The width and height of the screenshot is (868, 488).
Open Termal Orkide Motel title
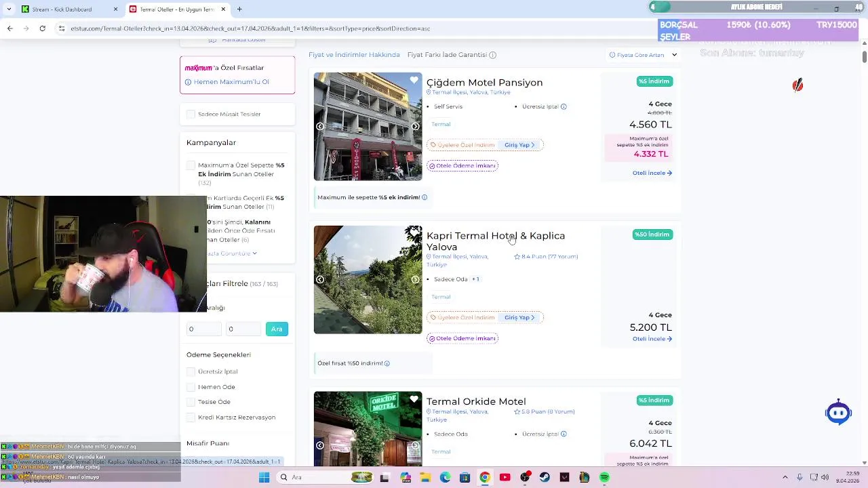[476, 401]
